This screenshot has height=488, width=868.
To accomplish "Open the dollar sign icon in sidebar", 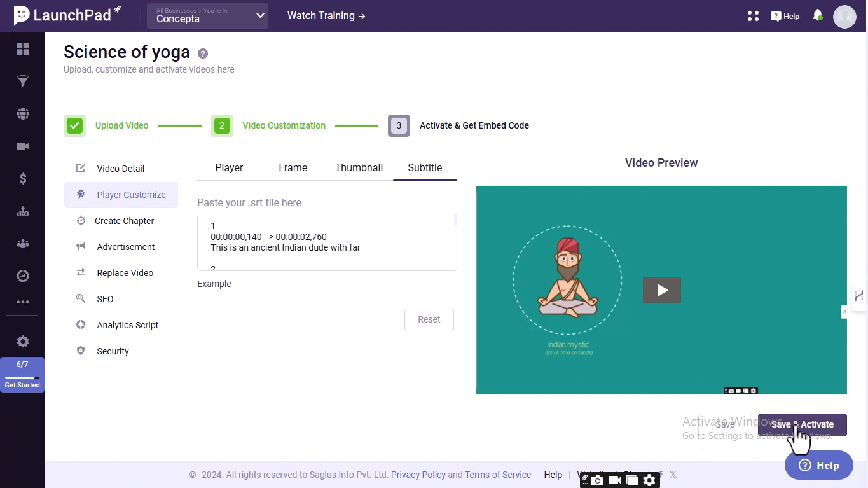I will tap(23, 179).
